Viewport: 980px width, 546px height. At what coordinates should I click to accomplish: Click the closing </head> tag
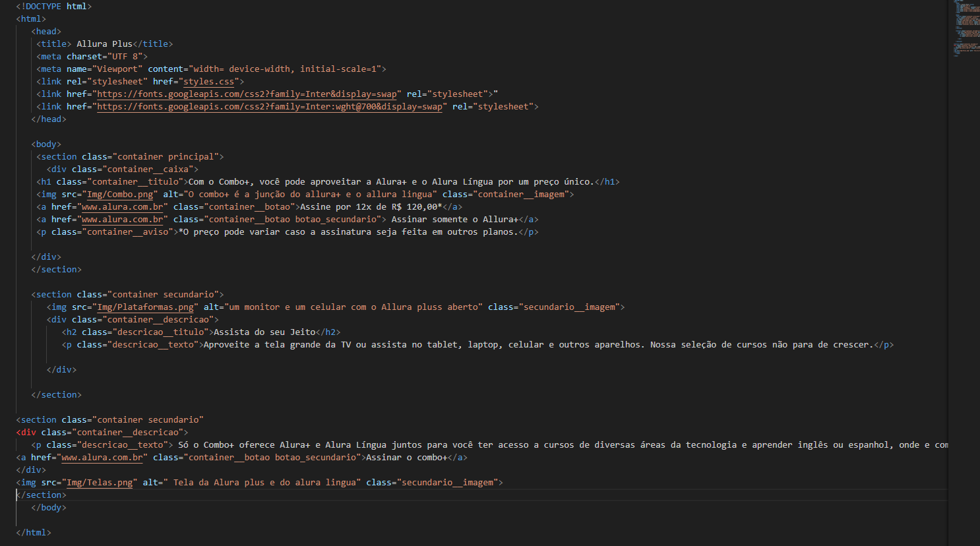point(49,119)
